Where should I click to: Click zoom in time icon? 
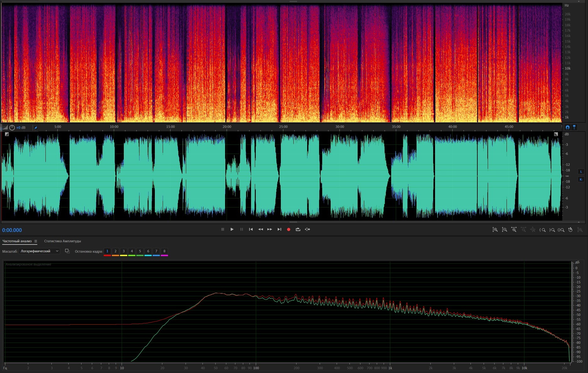514,230
